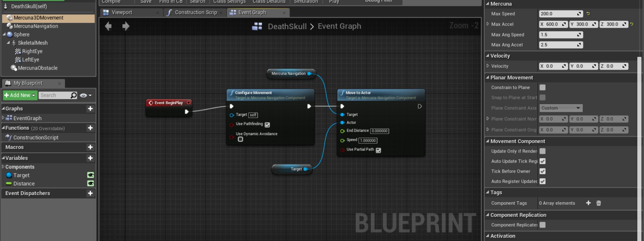Enable the Constrain to Plane checkbox
The height and width of the screenshot is (241, 644).
click(x=542, y=87)
